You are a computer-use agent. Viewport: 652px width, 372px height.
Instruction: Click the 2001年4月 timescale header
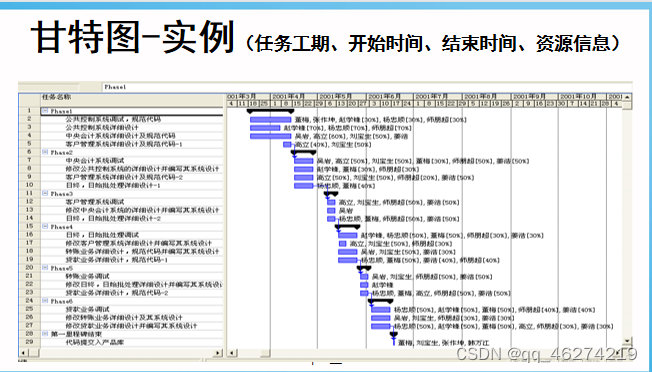pos(294,96)
